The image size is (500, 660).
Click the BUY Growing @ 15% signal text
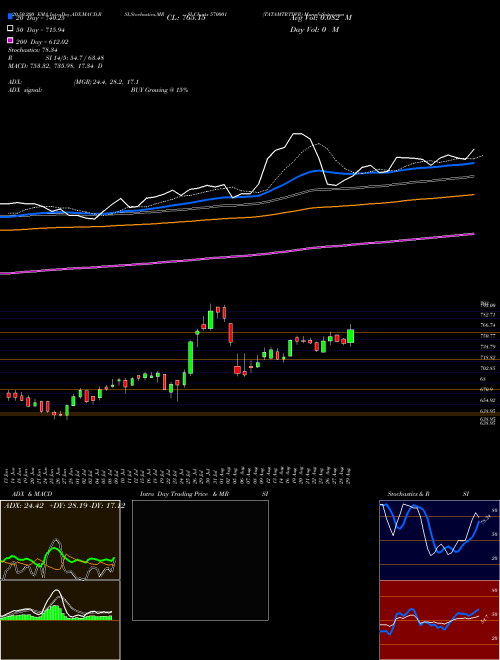coord(159,90)
